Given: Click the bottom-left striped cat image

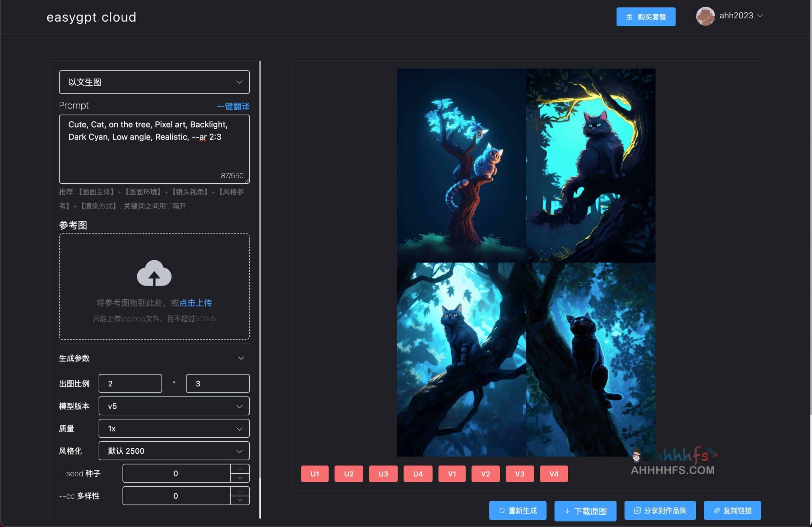Looking at the screenshot, I should [x=461, y=359].
